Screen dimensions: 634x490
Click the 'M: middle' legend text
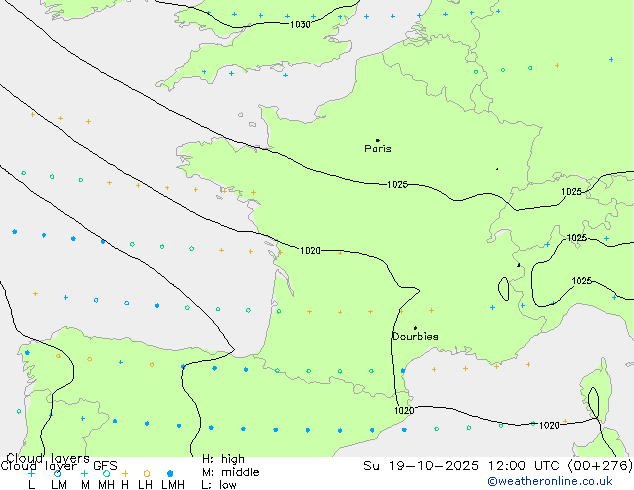coord(230,472)
